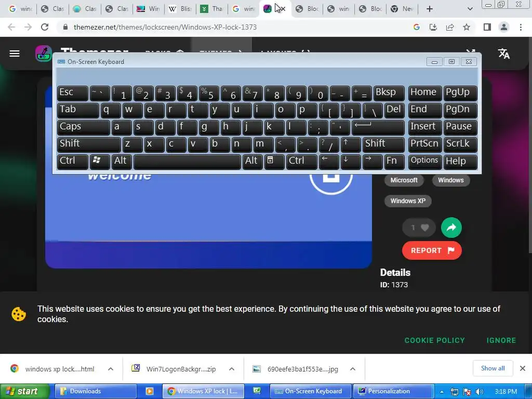Tap the PrtScn key on keyboard
The image size is (532, 399).
[x=425, y=144]
